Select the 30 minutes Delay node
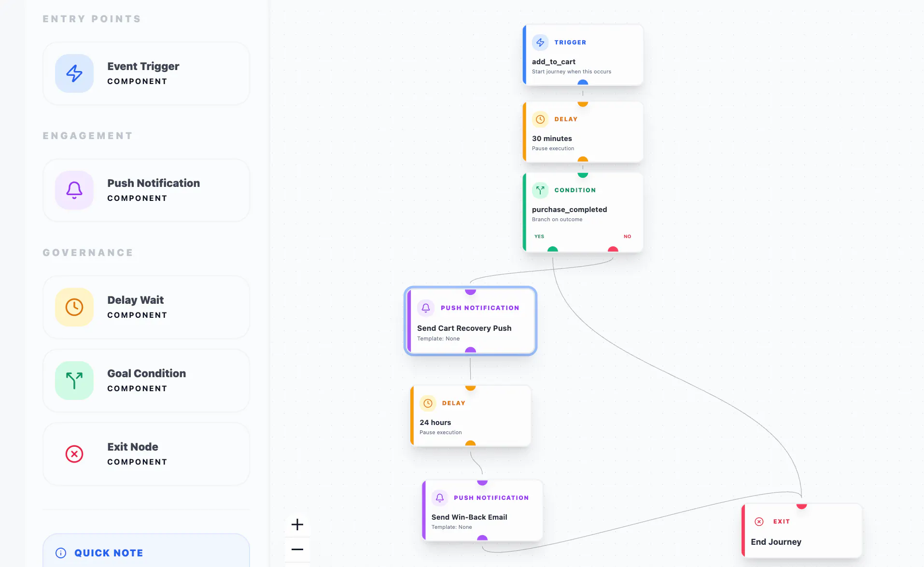Image resolution: width=924 pixels, height=567 pixels. coord(583,132)
